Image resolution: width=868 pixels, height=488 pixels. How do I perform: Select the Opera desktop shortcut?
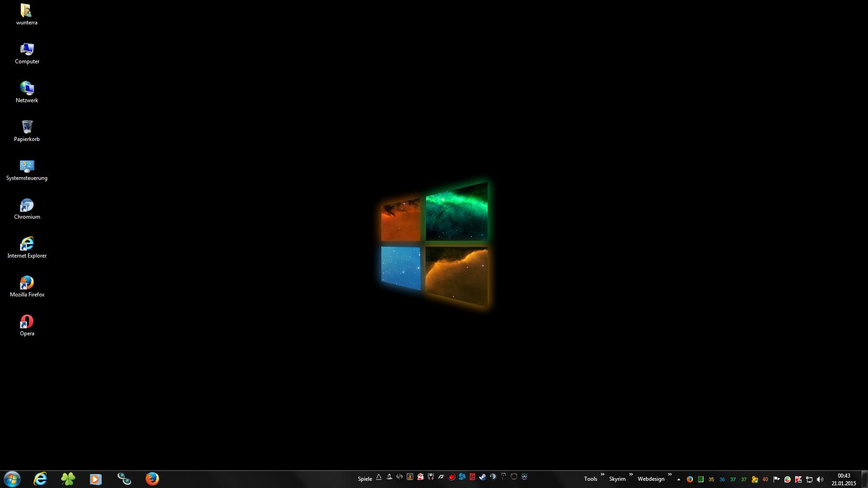point(27,325)
